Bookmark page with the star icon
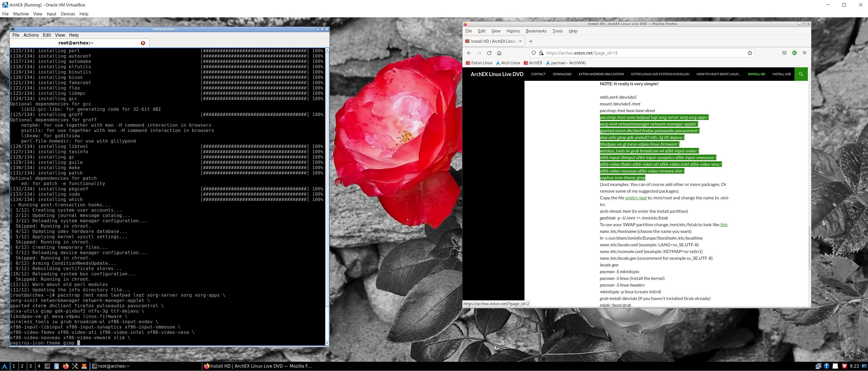Viewport: 868px width, 371px height. coord(750,53)
